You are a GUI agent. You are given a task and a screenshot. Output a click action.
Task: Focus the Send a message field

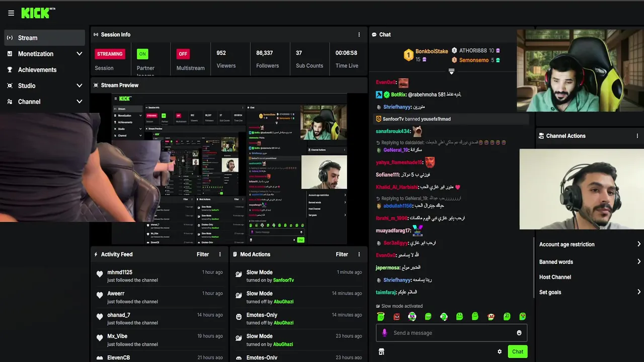(x=451, y=333)
